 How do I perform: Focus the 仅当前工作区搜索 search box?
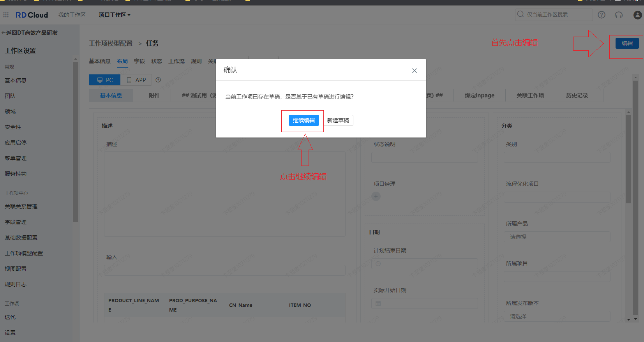554,14
